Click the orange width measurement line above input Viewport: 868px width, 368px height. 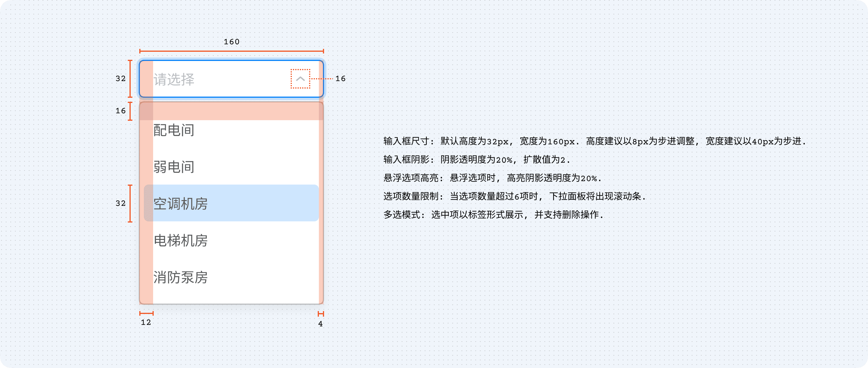tap(231, 51)
